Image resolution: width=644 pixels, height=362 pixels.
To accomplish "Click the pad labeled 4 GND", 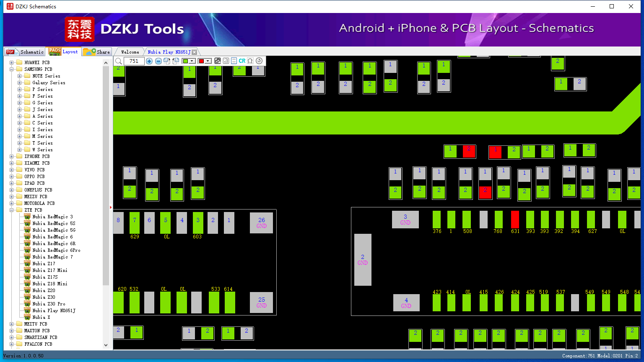I will (406, 303).
